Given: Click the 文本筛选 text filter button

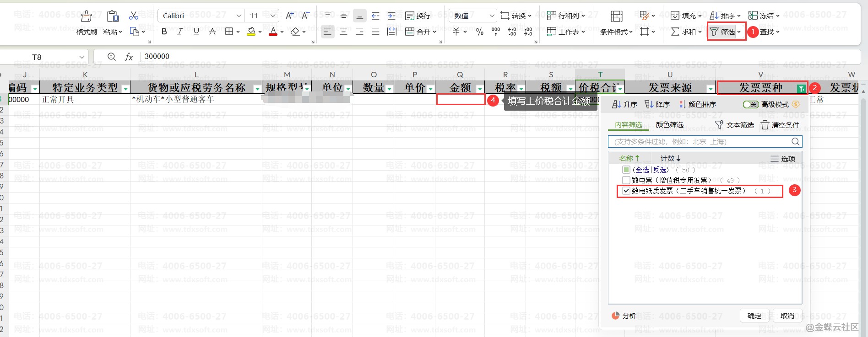Looking at the screenshot, I should point(734,125).
